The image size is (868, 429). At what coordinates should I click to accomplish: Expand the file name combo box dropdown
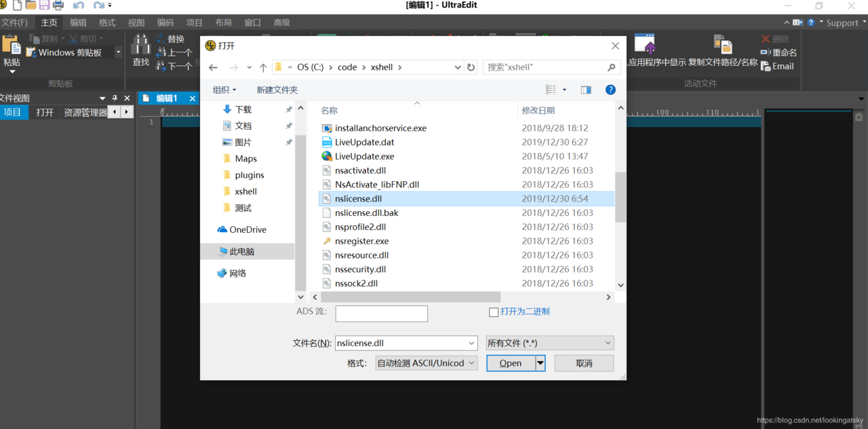click(472, 343)
